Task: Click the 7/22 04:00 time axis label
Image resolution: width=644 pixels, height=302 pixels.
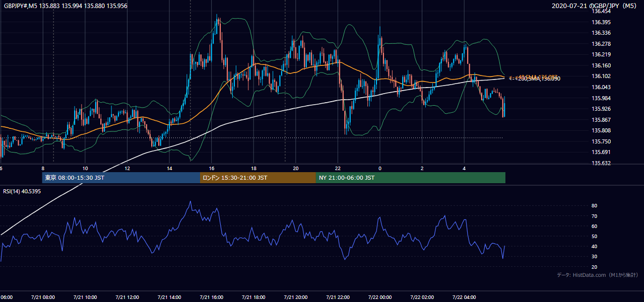Action: point(464,297)
